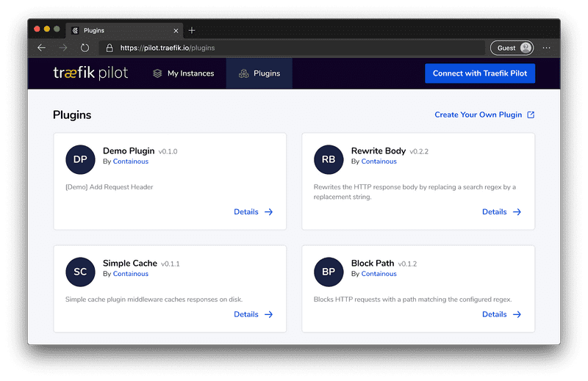The width and height of the screenshot is (588, 381).
Task: Reload the page with the refresh icon
Action: 85,48
